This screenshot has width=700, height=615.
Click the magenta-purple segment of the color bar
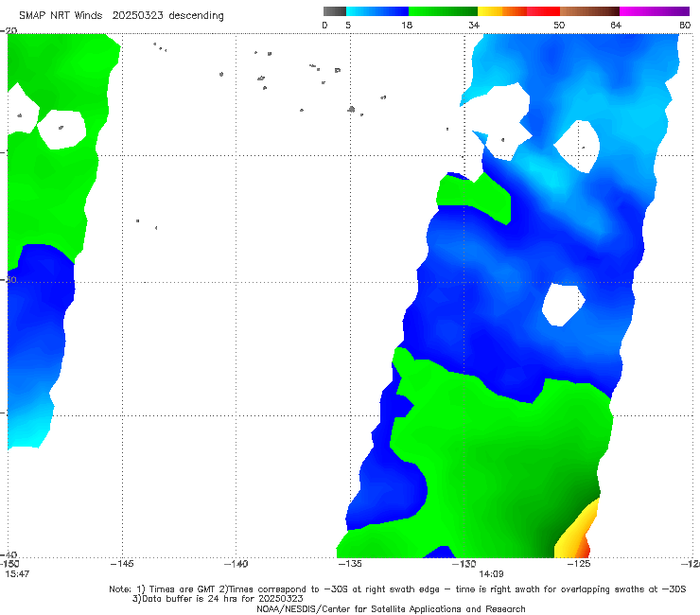coord(655,11)
